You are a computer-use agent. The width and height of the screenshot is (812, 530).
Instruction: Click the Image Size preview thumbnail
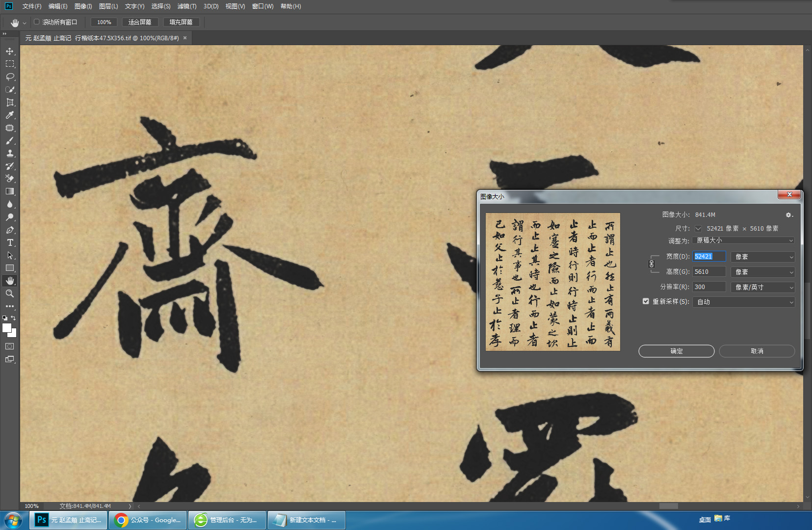pyautogui.click(x=553, y=282)
